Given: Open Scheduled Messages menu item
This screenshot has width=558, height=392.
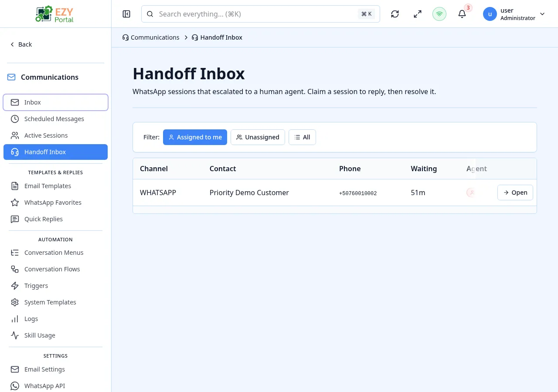Looking at the screenshot, I should click(x=55, y=119).
